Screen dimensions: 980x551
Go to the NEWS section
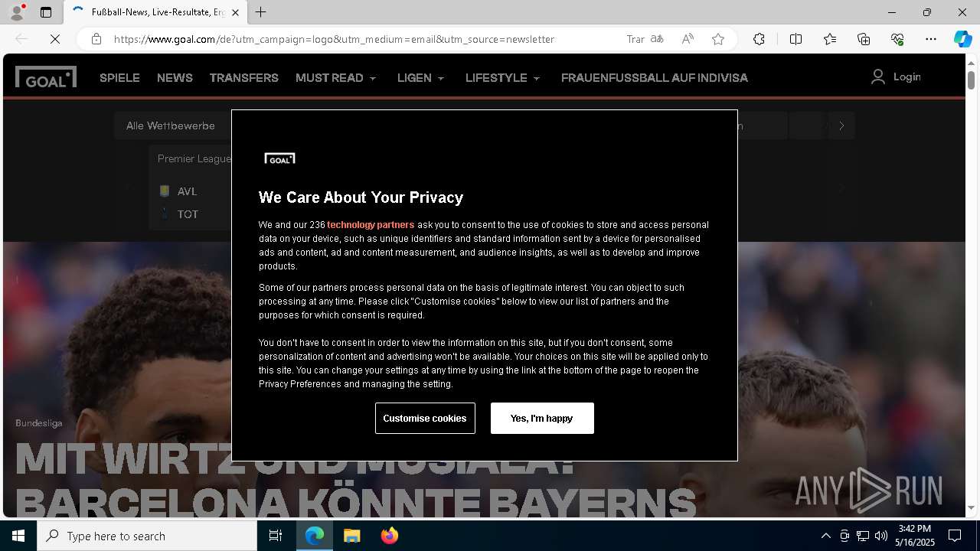(x=175, y=78)
